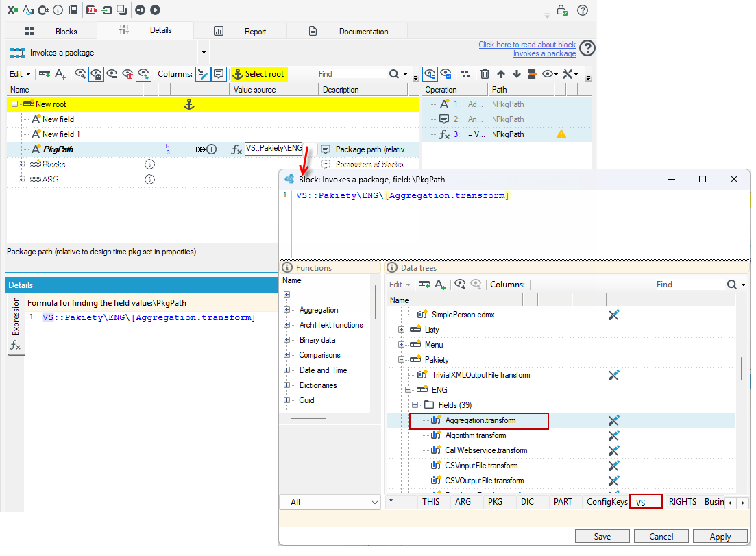Viewport: 756px width, 556px height.
Task: Toggle the eye-with-list view button
Action: 112,74
